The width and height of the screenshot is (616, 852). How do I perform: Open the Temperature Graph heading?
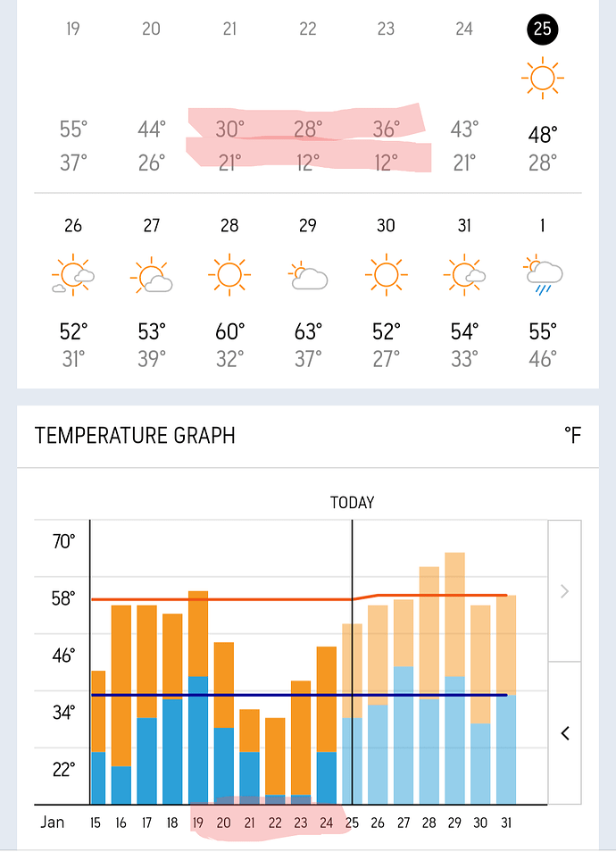click(x=135, y=436)
